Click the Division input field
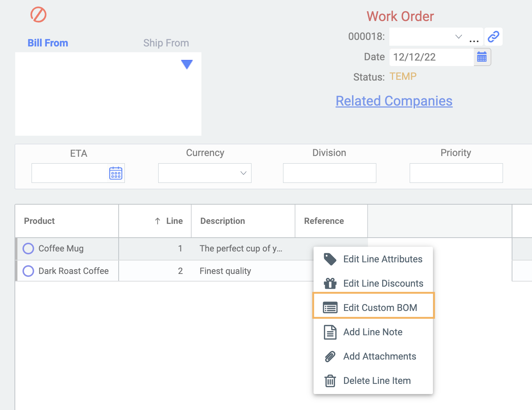Screen dimensions: 532x410 tap(330, 173)
